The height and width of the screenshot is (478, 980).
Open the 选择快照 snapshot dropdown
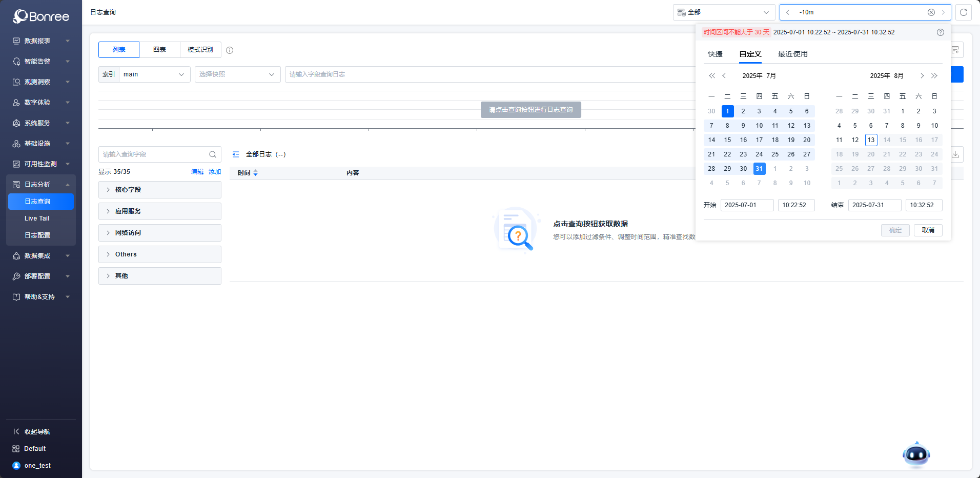(237, 74)
